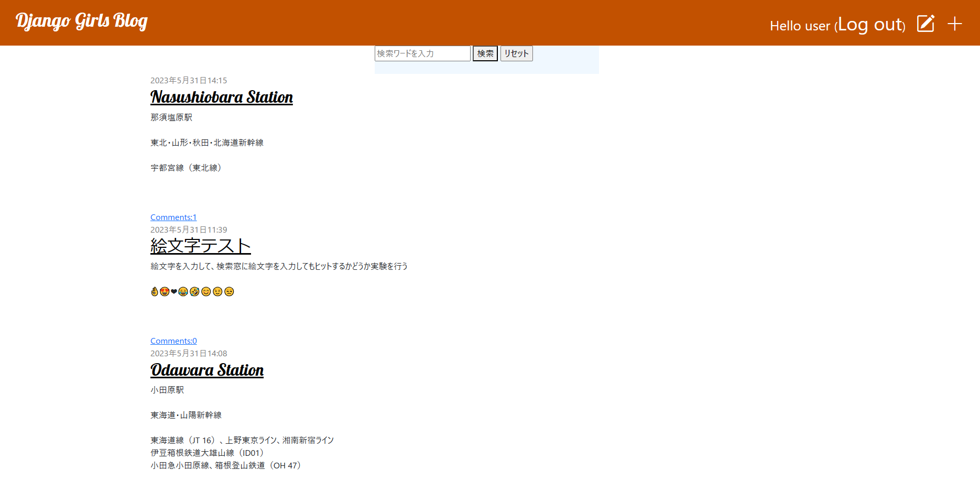Click the OK-hand emoji in 絵文字テスト post

coord(155,292)
